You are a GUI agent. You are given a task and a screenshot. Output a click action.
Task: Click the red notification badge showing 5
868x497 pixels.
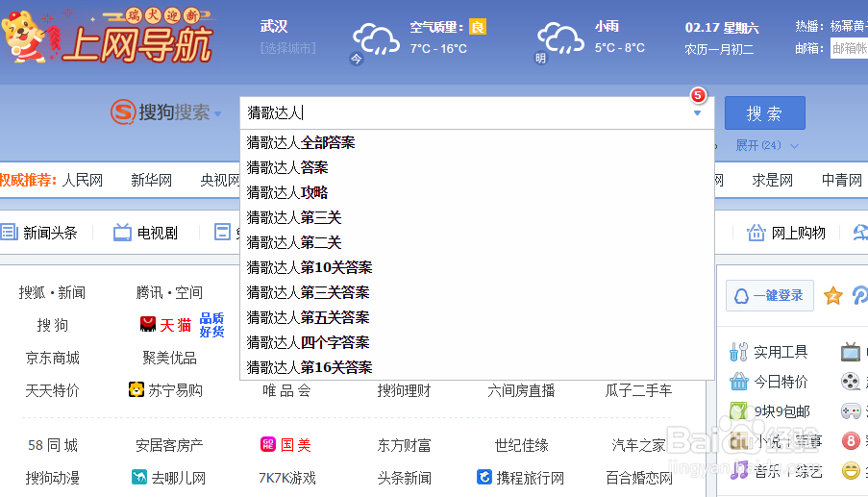click(x=698, y=95)
